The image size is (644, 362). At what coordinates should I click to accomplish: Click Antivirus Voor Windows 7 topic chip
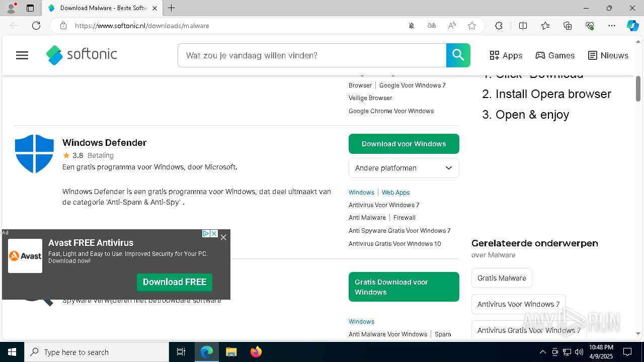(519, 304)
